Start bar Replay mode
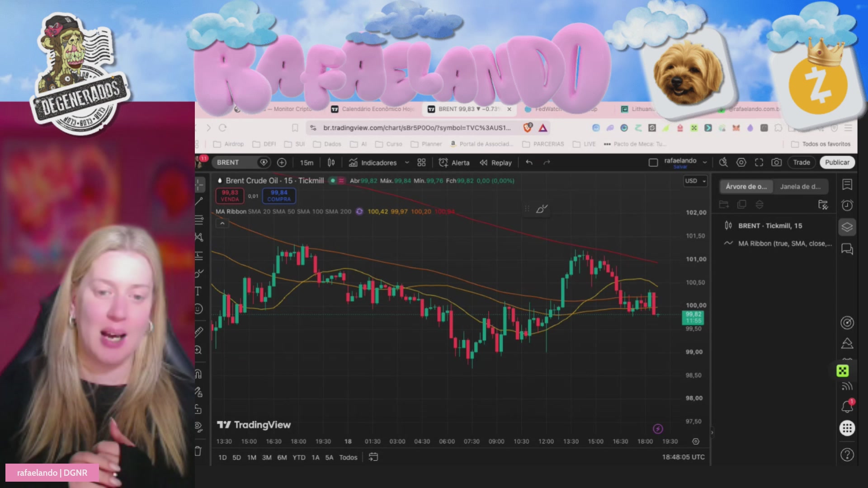 tap(495, 163)
